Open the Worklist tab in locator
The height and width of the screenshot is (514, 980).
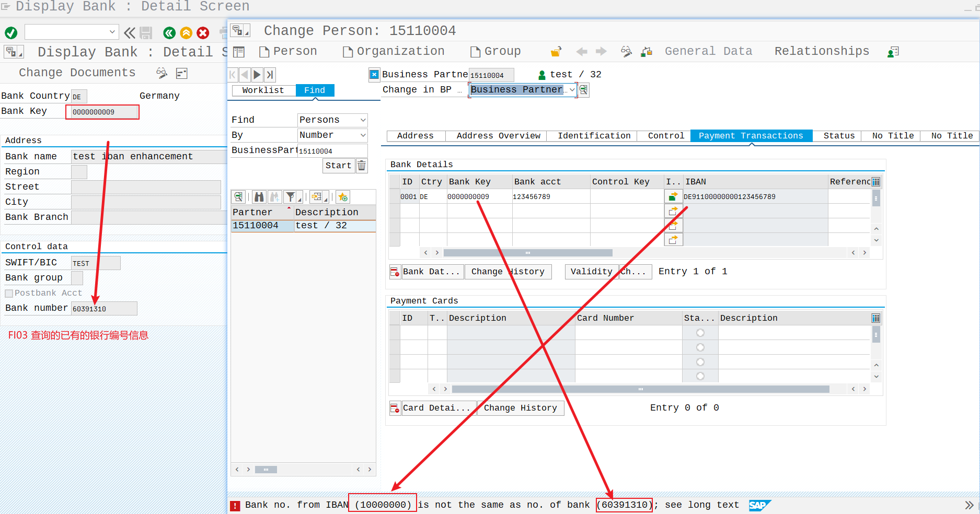(263, 90)
